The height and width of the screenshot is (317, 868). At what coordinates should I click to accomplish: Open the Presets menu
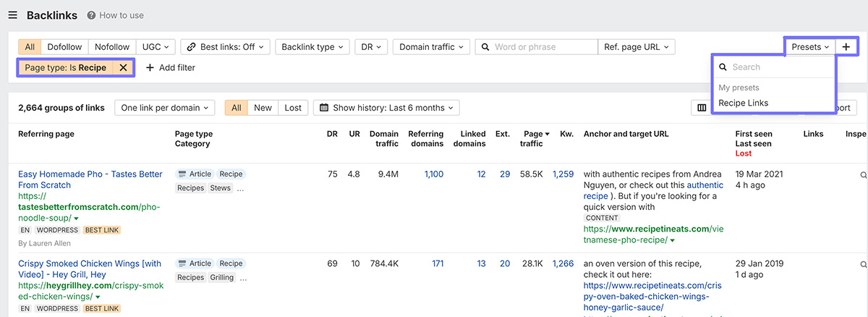click(x=809, y=46)
